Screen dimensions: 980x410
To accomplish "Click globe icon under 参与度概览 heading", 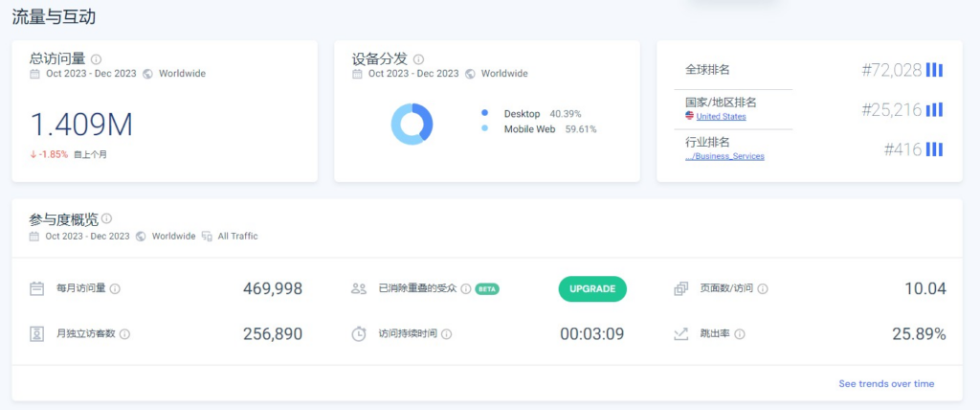I will 142,237.
